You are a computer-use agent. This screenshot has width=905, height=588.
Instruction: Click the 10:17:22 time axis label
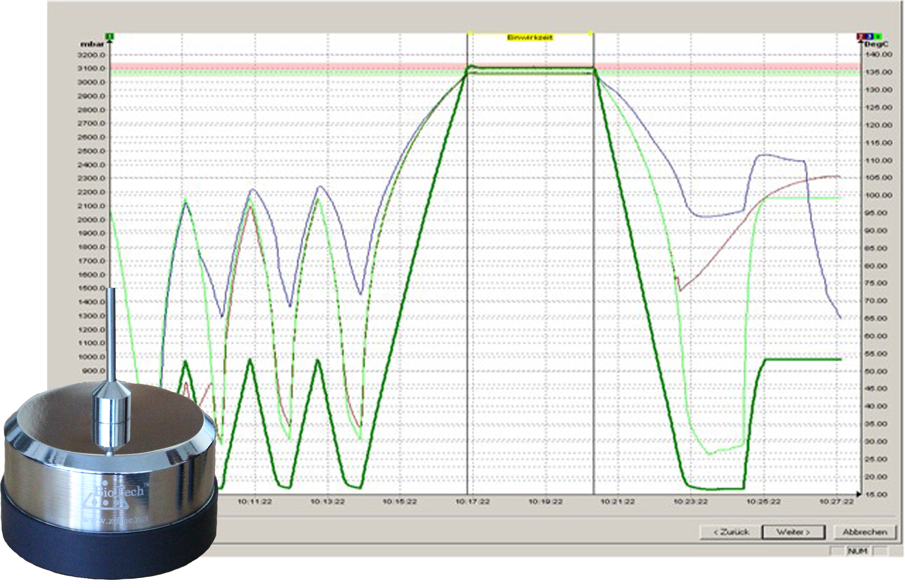tap(472, 502)
